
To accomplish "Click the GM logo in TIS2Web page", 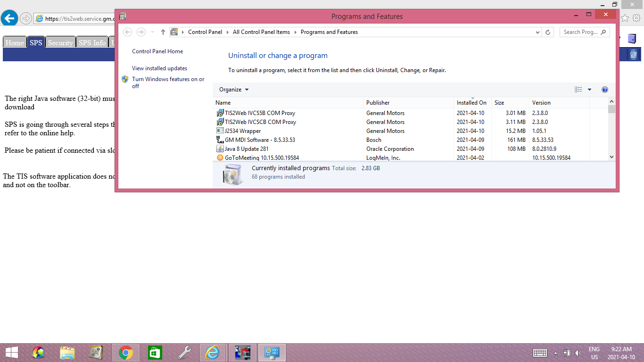I will [633, 55].
